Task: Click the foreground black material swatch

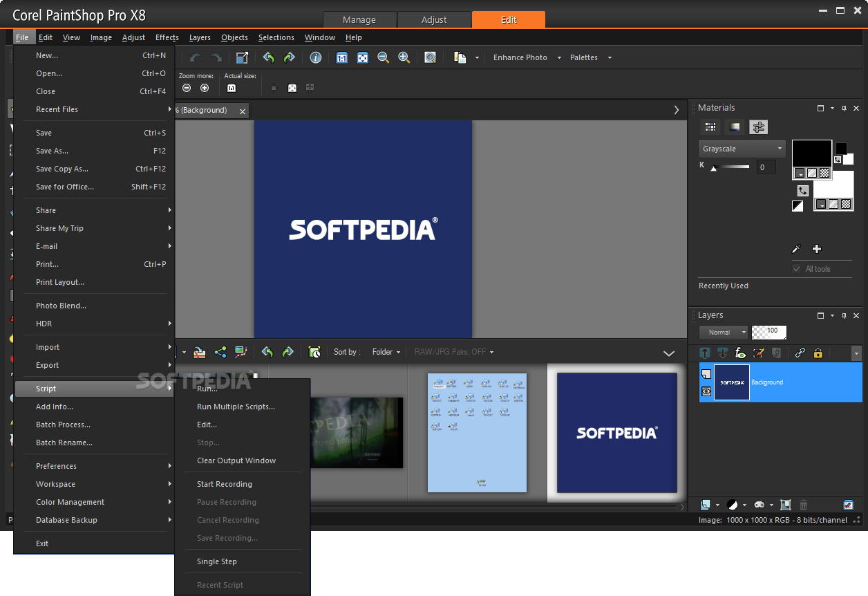Action: point(811,153)
